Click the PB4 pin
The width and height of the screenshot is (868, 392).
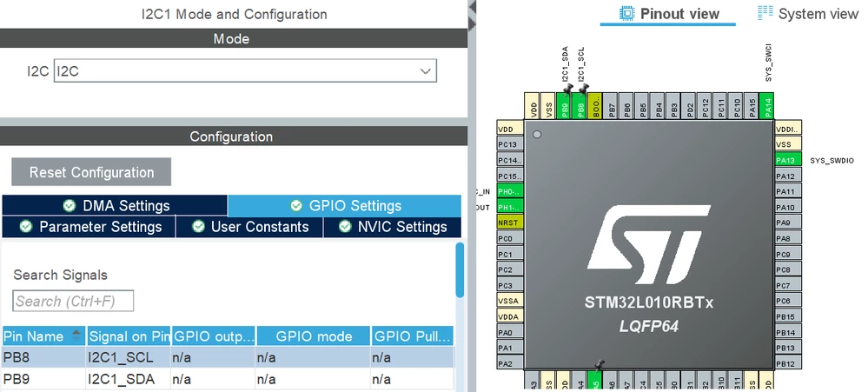point(659,106)
